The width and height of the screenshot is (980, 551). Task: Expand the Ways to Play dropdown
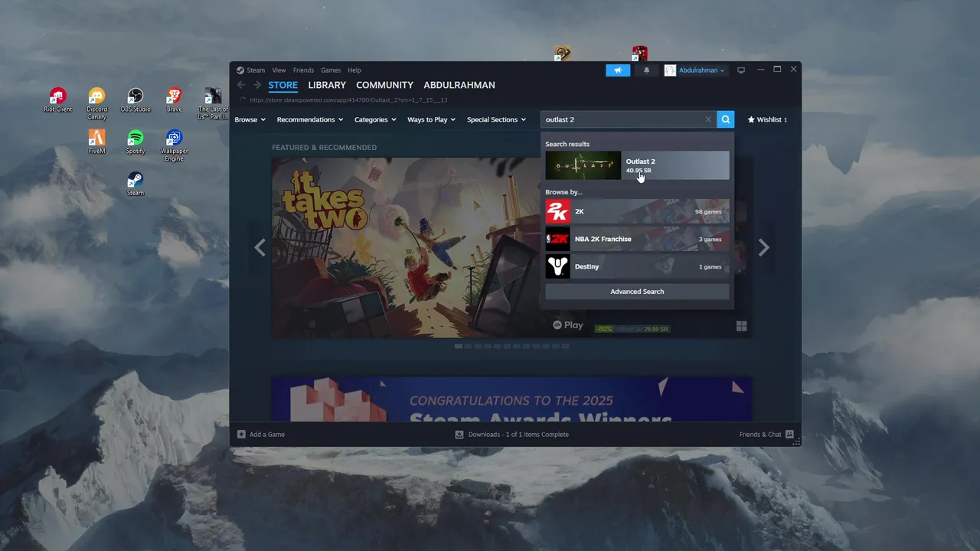click(x=431, y=119)
